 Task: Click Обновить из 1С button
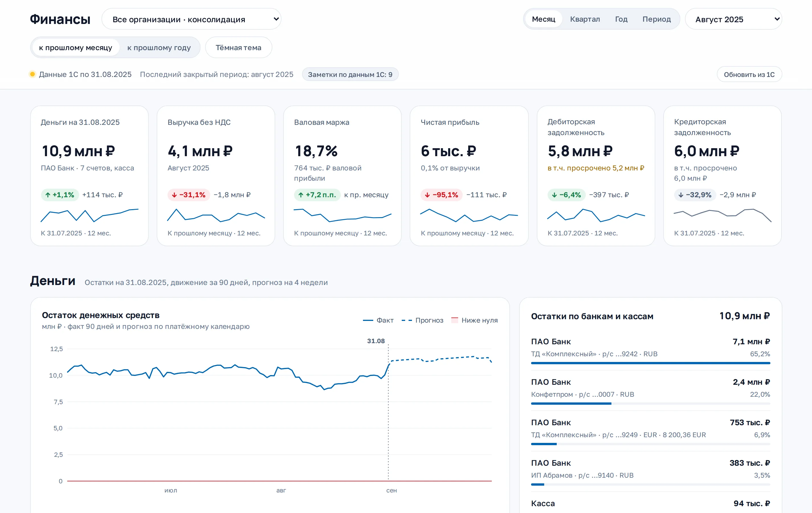[749, 75]
